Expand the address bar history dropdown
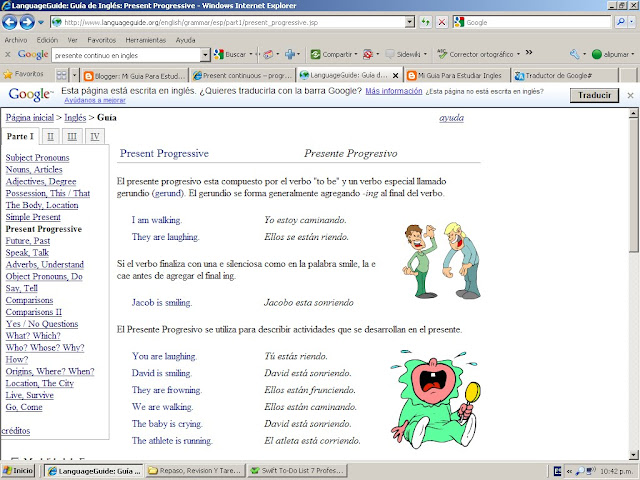The width and height of the screenshot is (640, 480). 410,22
